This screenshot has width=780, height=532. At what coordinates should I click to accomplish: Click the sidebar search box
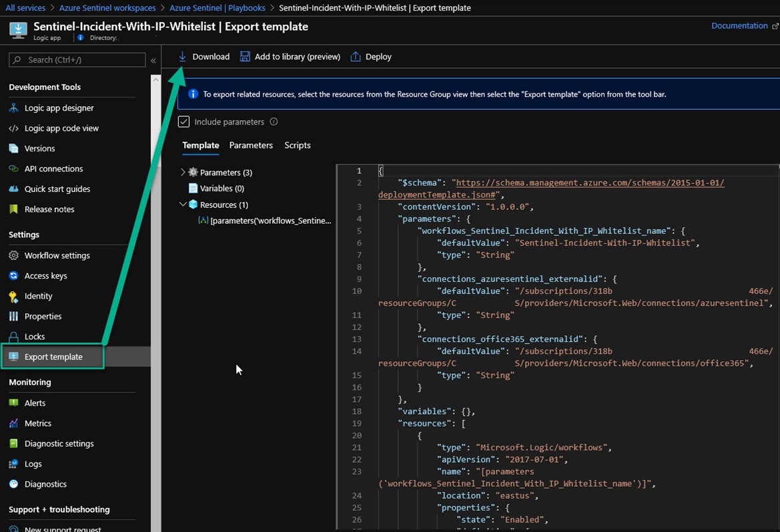pyautogui.click(x=77, y=60)
